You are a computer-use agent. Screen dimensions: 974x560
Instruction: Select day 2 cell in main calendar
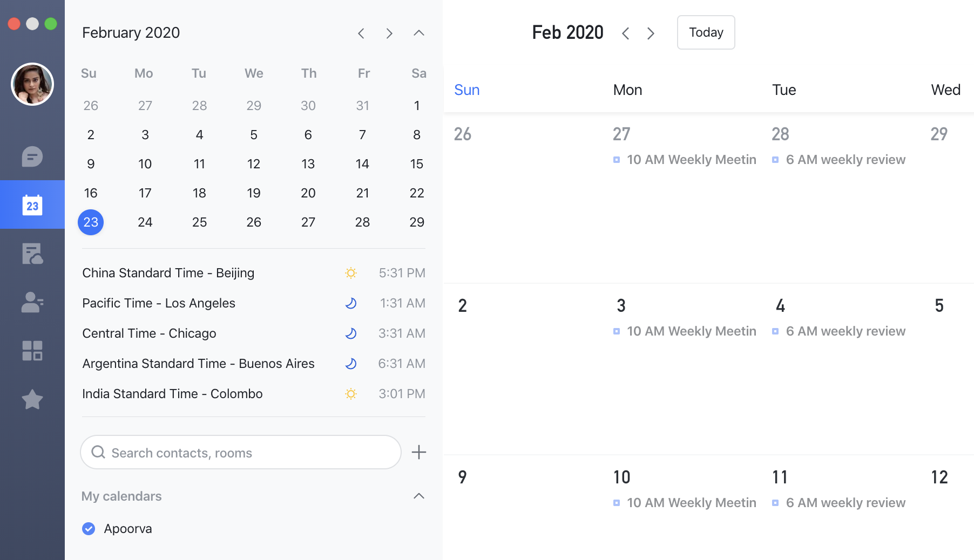tap(523, 369)
